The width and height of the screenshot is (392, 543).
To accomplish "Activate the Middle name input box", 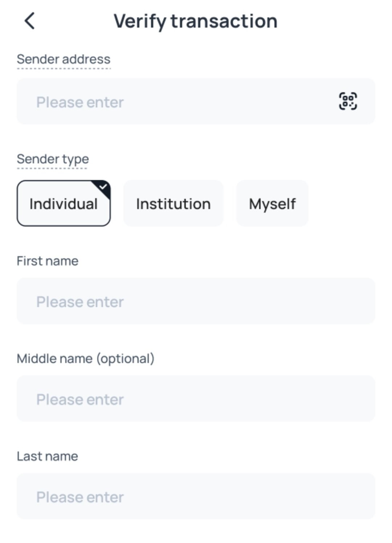I will coord(196,399).
